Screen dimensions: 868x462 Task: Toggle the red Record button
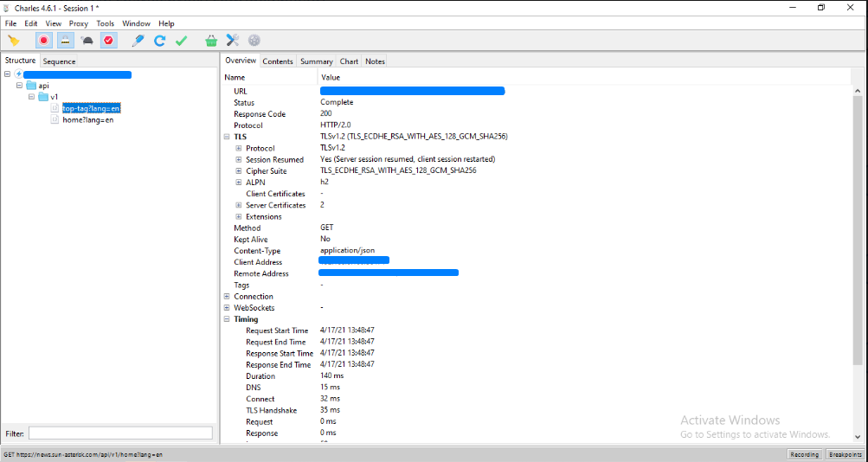click(44, 41)
